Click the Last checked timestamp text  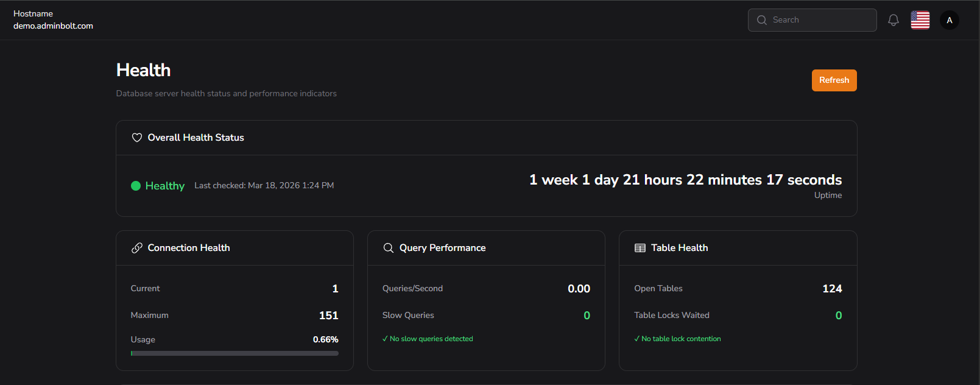(264, 186)
